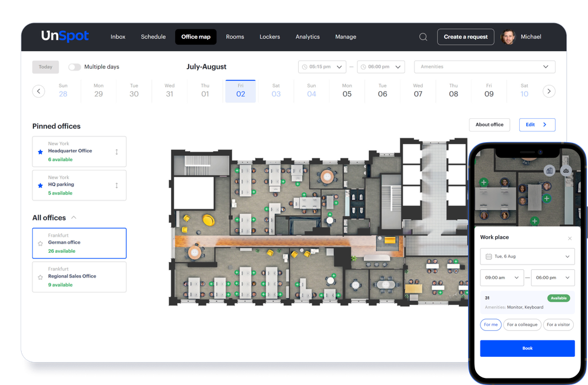Select the Office map tab
Screen dimensions: 588x385
click(x=196, y=37)
